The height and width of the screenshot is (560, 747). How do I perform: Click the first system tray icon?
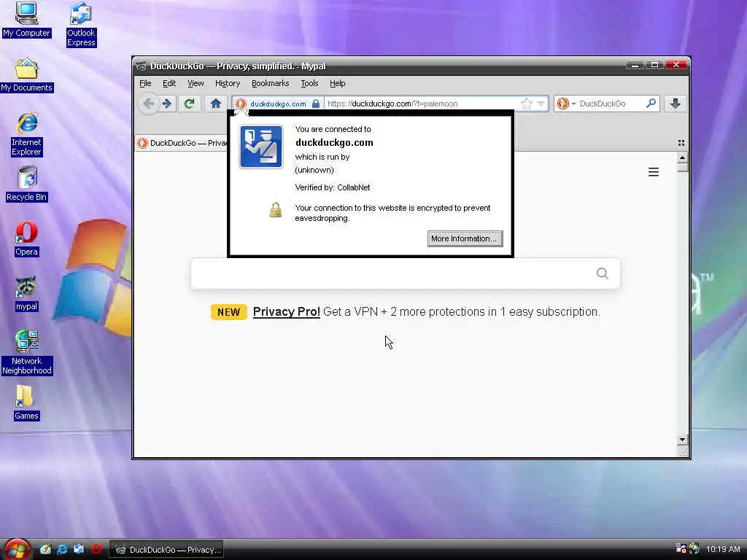[681, 548]
